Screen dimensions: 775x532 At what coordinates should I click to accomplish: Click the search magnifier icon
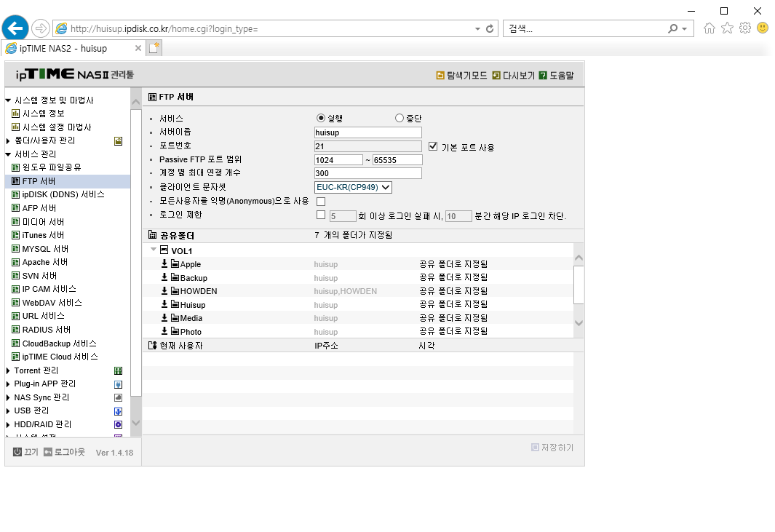click(x=672, y=28)
